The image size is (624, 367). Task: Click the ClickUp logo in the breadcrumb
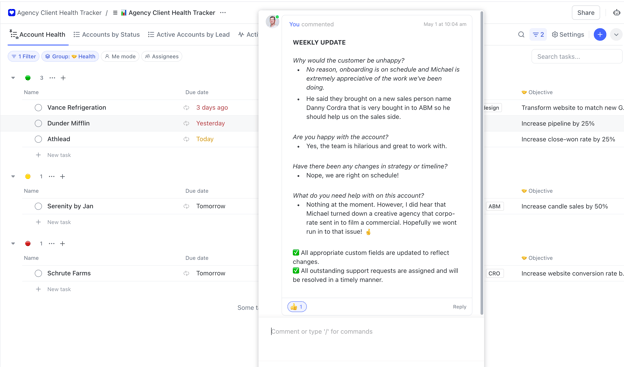pos(12,13)
